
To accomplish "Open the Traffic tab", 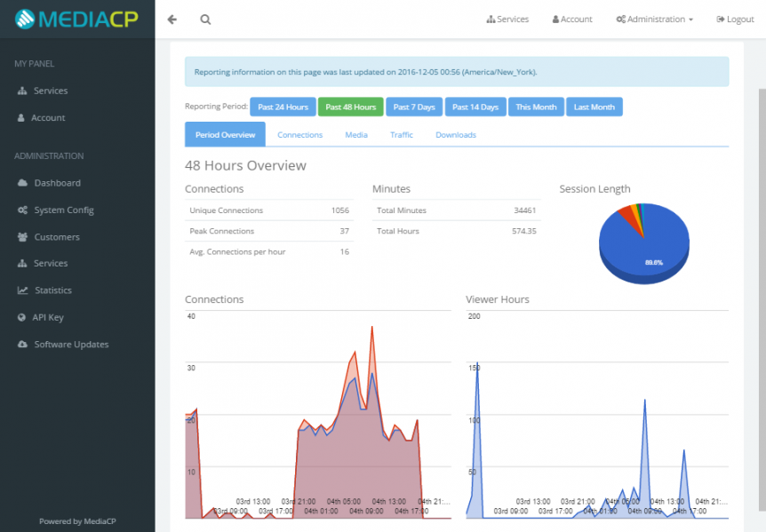I will click(x=402, y=135).
